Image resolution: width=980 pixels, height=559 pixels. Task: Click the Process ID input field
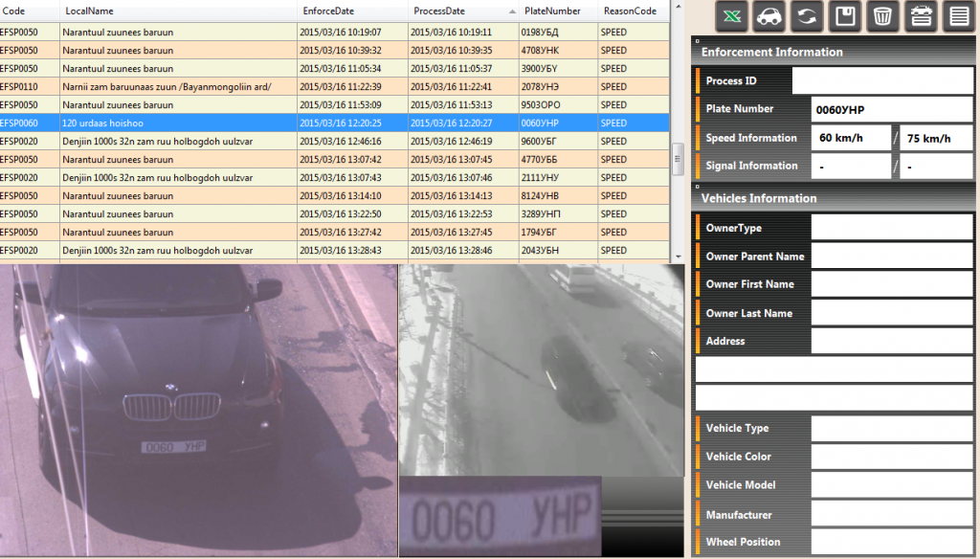pos(881,81)
